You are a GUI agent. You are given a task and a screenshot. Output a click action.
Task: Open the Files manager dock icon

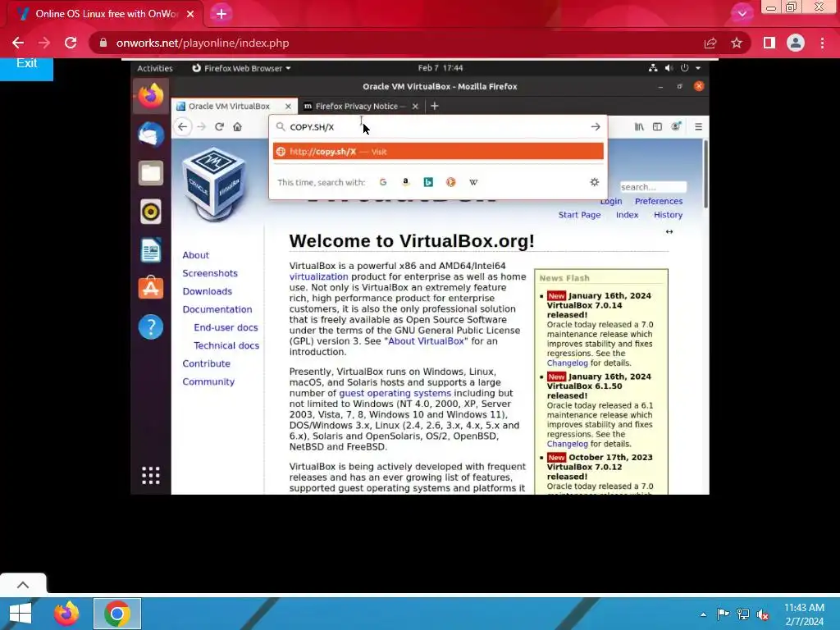click(x=151, y=173)
